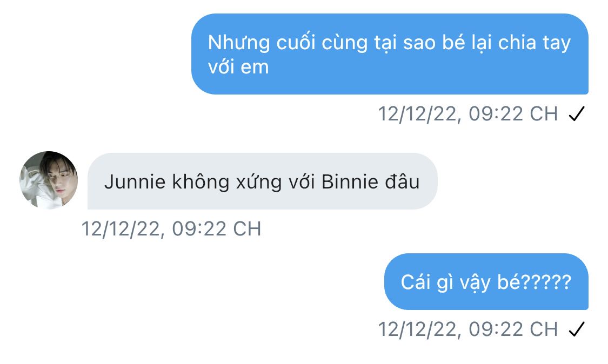Select the 'Cái gì vậy bé?????' message bubble
This screenshot has height=364, width=608.
(x=486, y=282)
